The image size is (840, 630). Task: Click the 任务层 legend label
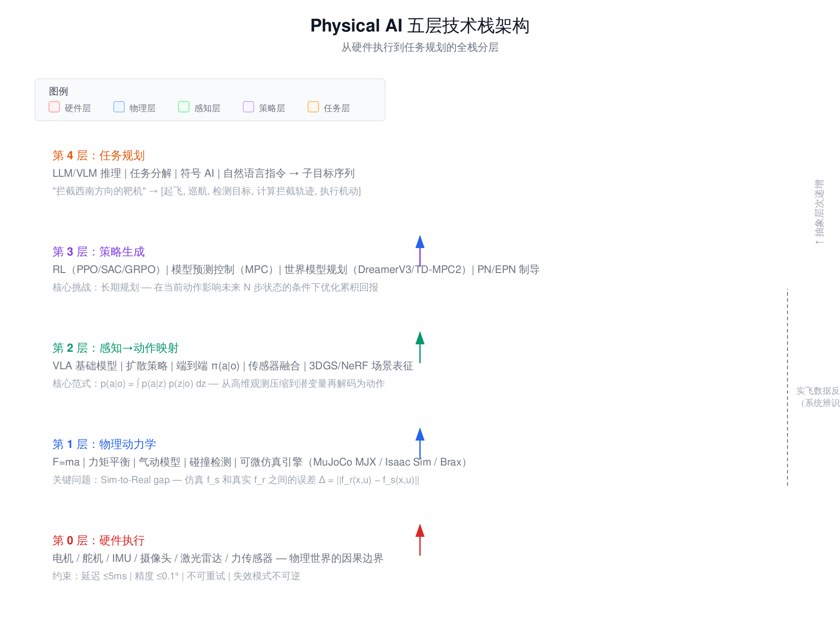[x=337, y=108]
